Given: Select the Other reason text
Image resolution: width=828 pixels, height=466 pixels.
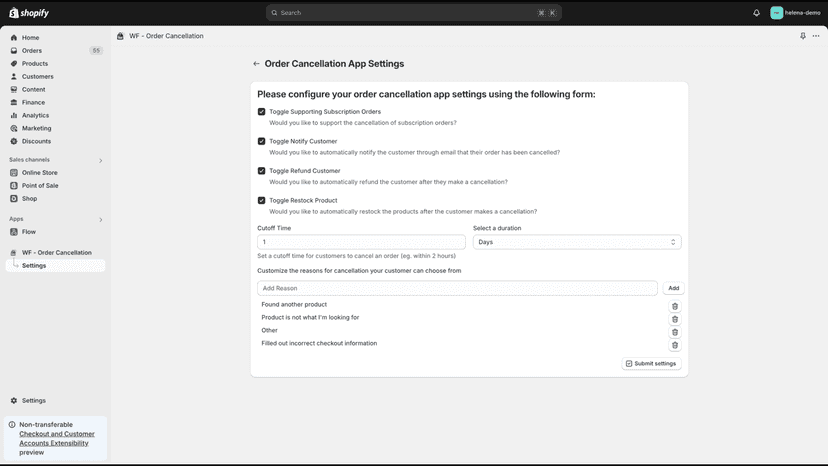Looking at the screenshot, I should click(x=269, y=330).
